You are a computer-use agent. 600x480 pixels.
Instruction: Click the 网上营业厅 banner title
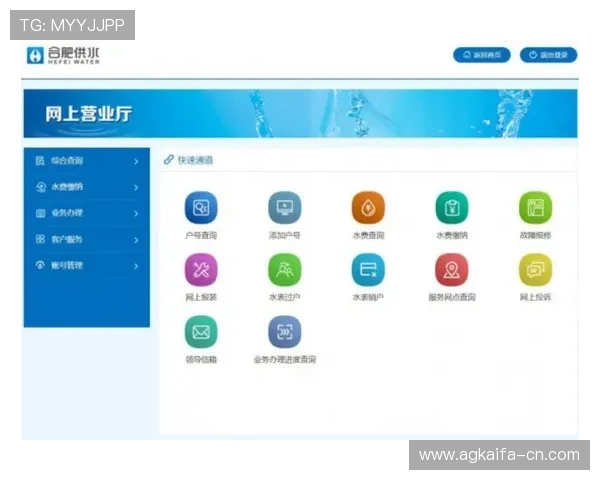[x=88, y=114]
